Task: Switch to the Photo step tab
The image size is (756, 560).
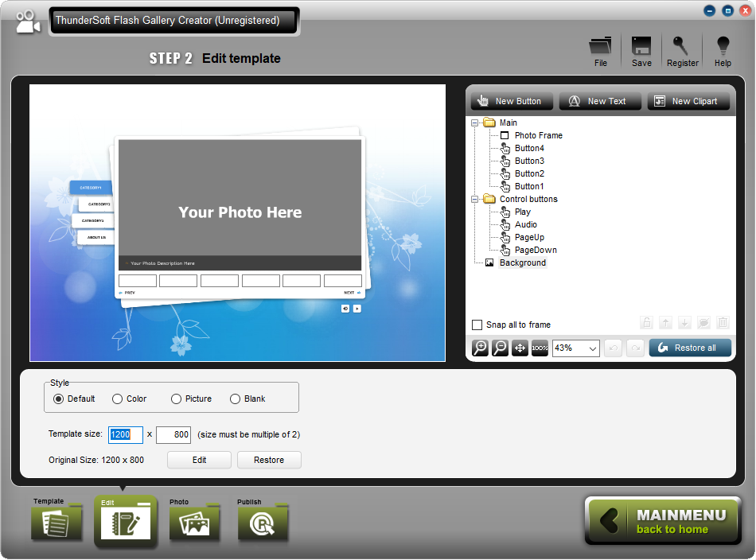Action: 194,519
